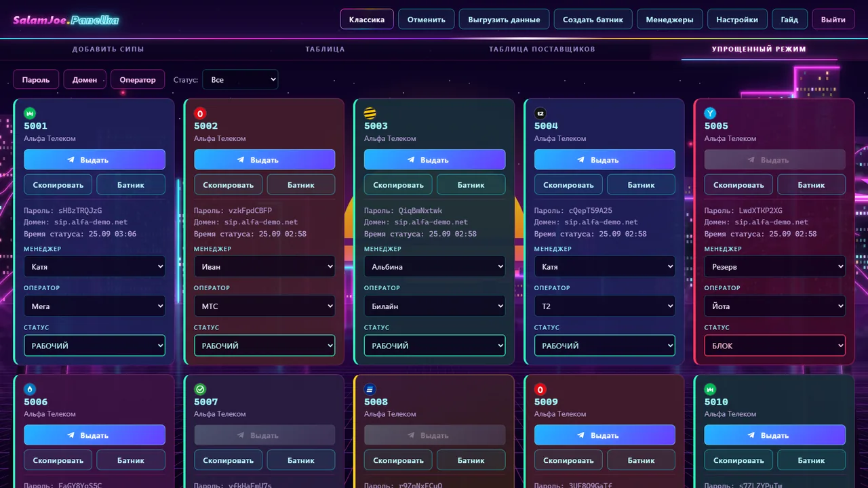Click the green Megafon icon on card 5010
The width and height of the screenshot is (868, 488).
click(x=711, y=389)
